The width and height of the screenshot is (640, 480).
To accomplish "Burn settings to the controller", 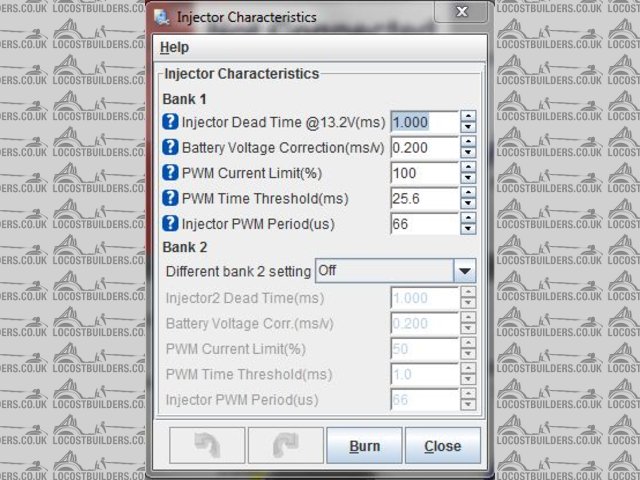I will point(364,445).
